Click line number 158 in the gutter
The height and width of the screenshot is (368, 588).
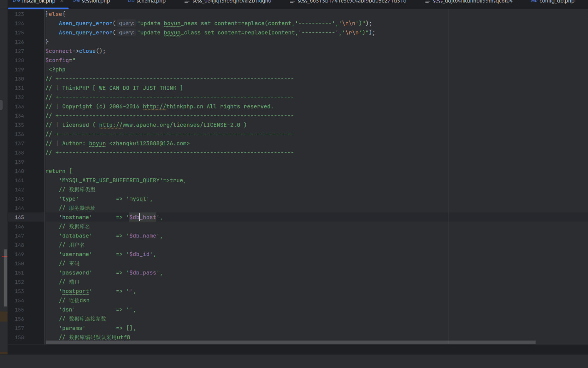coord(19,337)
